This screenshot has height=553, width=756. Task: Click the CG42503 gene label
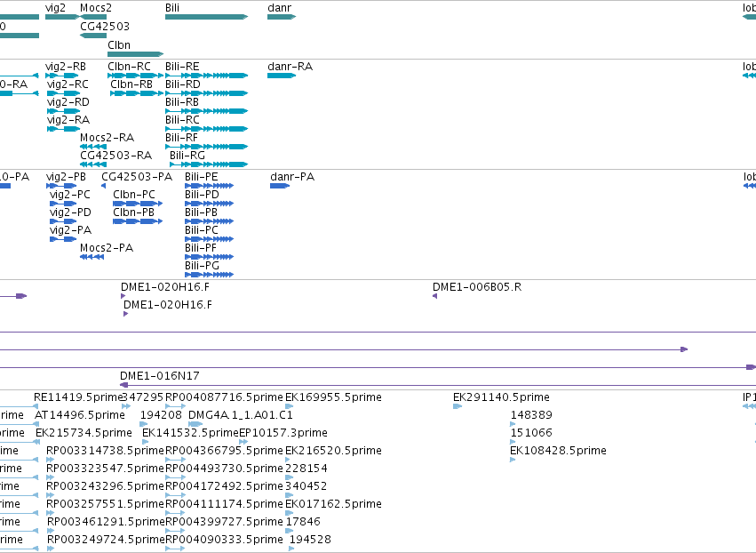tap(105, 26)
